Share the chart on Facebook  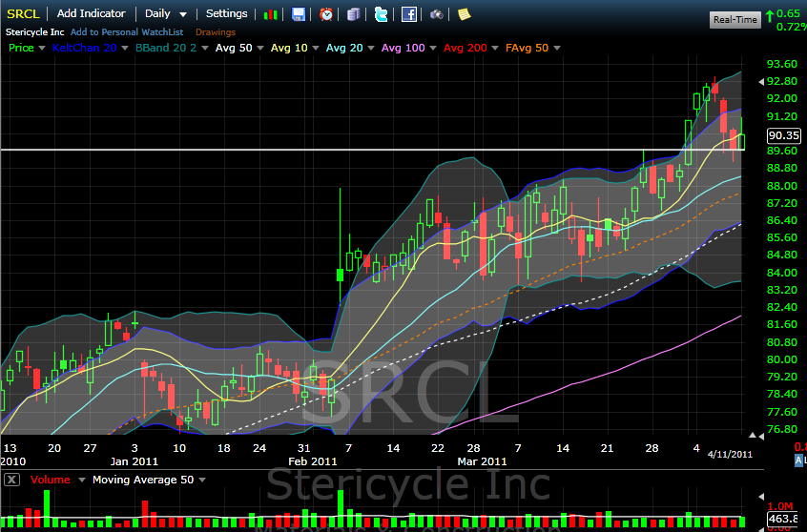point(408,14)
